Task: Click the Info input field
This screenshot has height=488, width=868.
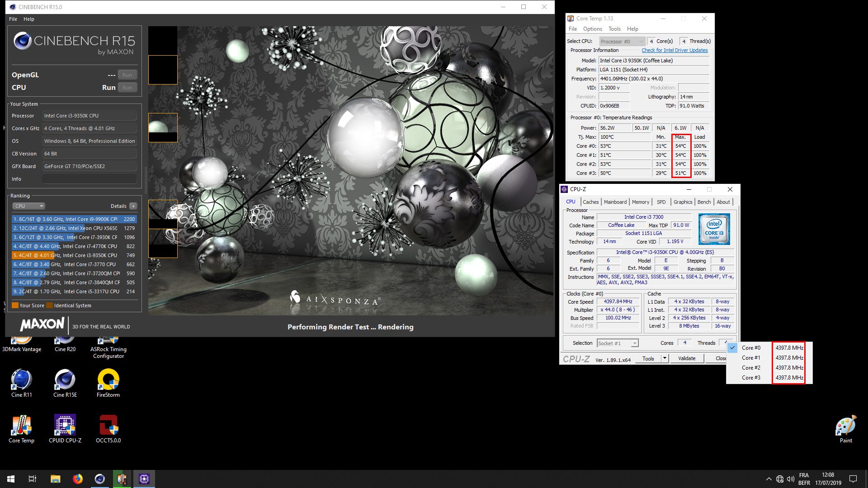Action: [90, 179]
